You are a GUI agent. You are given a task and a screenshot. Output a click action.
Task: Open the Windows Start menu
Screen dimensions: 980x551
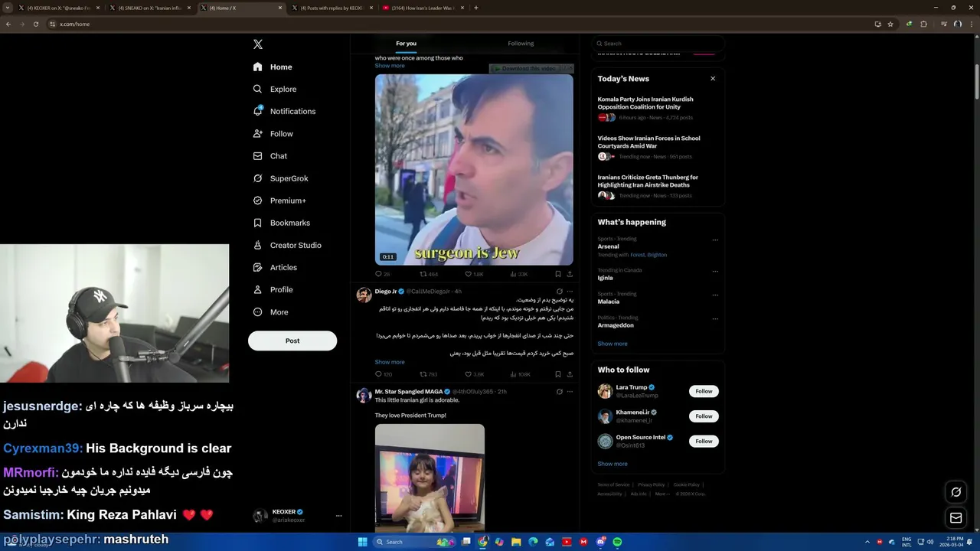[x=362, y=542]
